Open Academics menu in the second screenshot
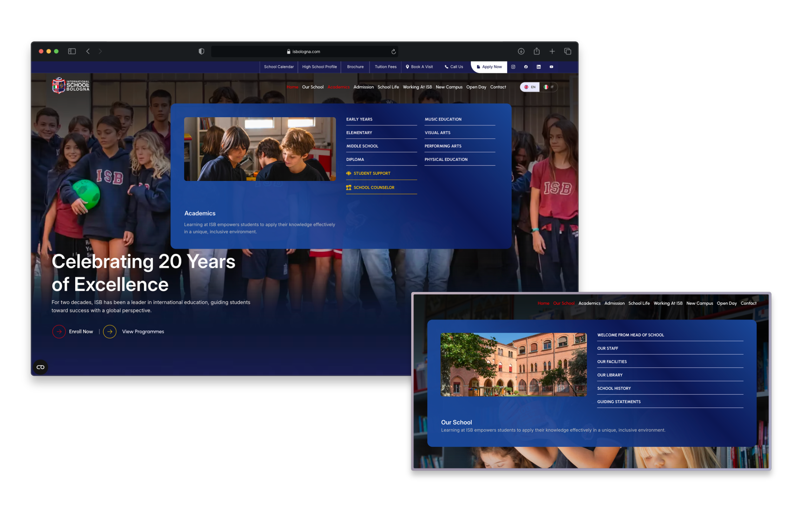Viewport: 812px width, 508px height. (589, 304)
